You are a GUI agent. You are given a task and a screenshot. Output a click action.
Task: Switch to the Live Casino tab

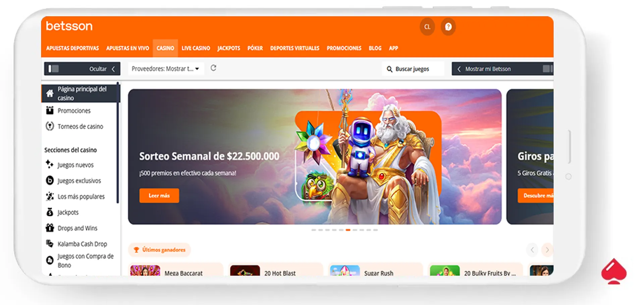196,48
